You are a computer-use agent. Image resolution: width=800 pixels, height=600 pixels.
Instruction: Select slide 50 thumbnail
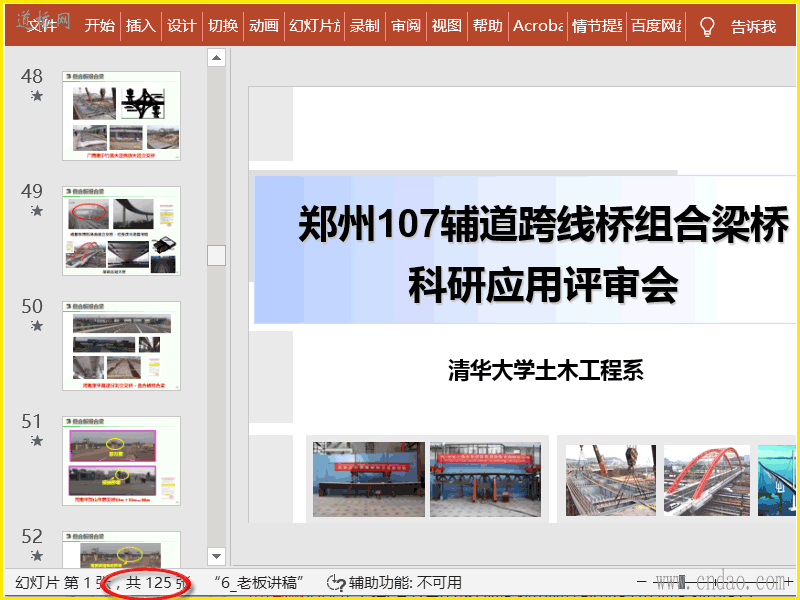point(121,346)
